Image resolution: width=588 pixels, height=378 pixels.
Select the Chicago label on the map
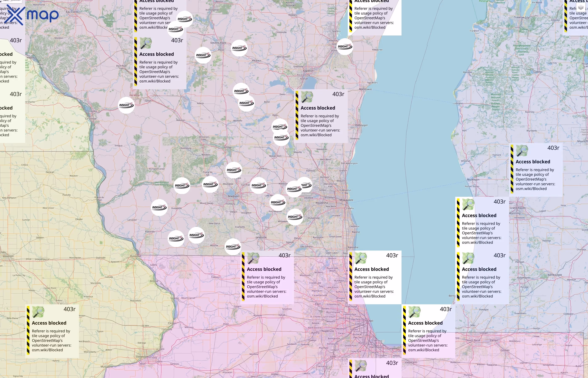click(368, 321)
